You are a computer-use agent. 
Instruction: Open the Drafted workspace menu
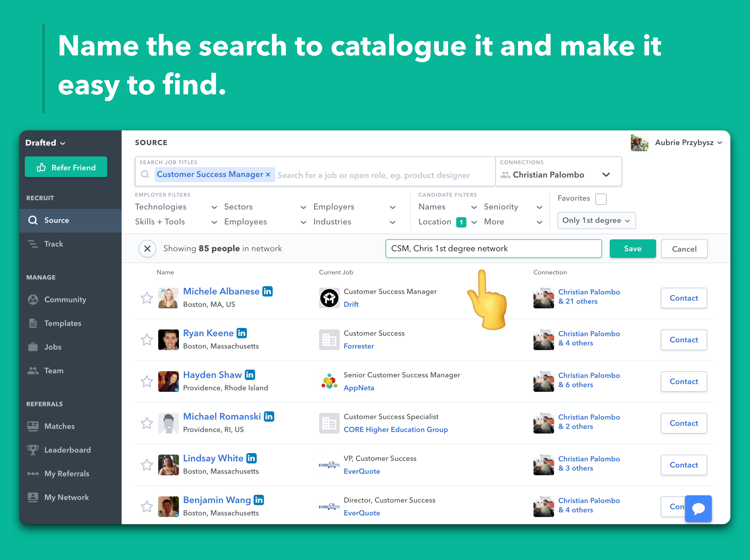[x=45, y=143]
